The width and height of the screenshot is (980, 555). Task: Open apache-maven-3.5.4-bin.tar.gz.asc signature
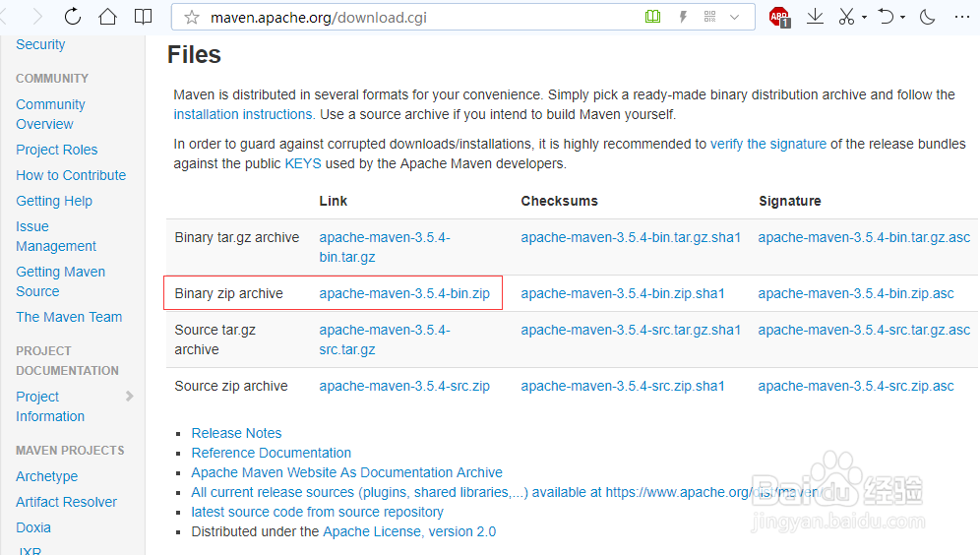(x=864, y=238)
